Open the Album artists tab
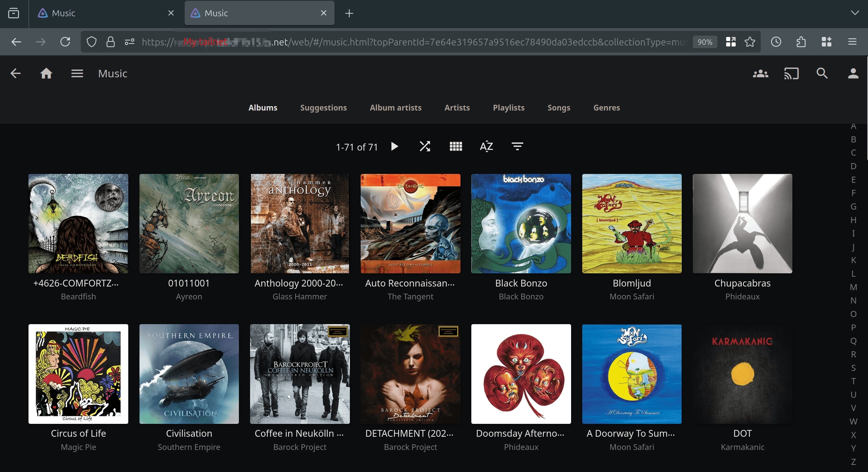The width and height of the screenshot is (868, 472). [x=395, y=108]
